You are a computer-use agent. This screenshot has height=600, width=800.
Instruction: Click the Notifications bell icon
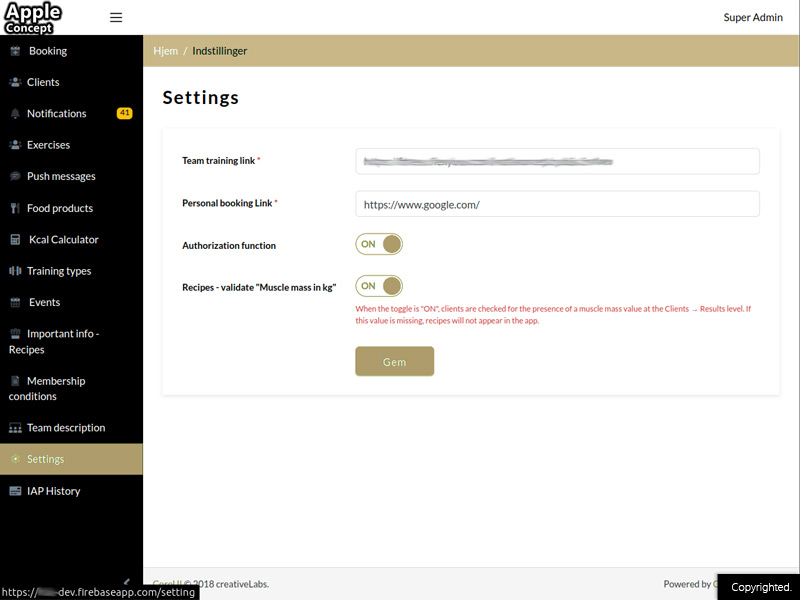pos(15,114)
